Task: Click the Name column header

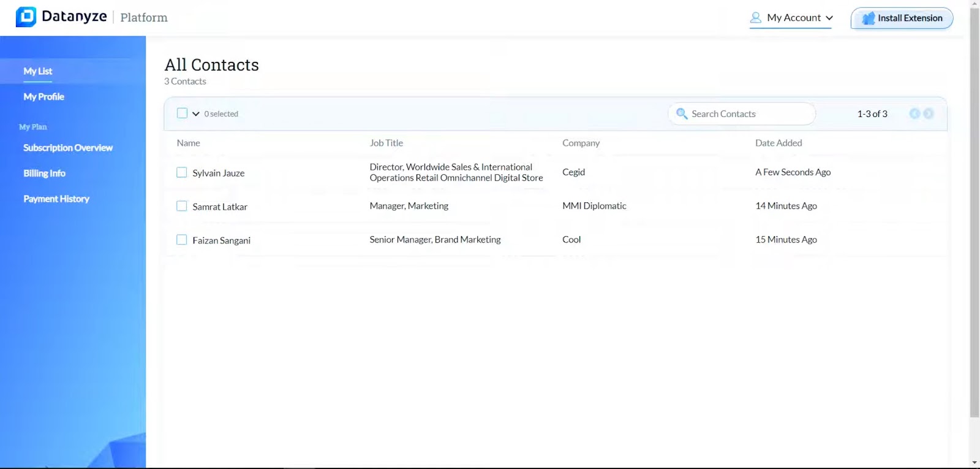Action: (189, 143)
